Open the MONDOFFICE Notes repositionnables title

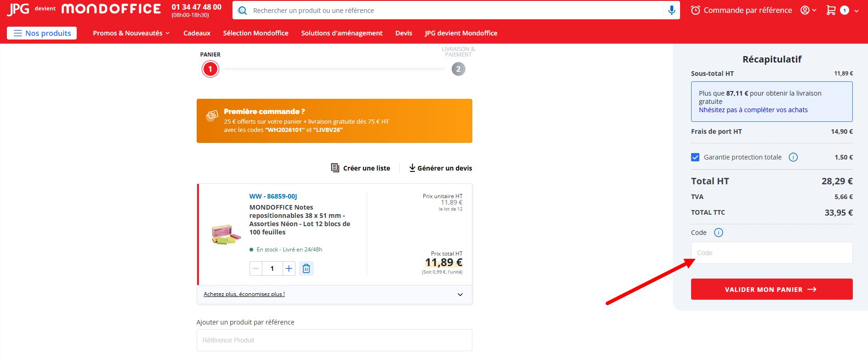click(300, 220)
